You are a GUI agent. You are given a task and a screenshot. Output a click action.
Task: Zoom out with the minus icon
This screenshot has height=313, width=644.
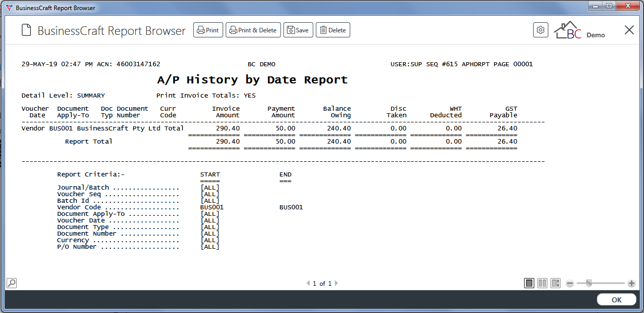click(x=570, y=284)
